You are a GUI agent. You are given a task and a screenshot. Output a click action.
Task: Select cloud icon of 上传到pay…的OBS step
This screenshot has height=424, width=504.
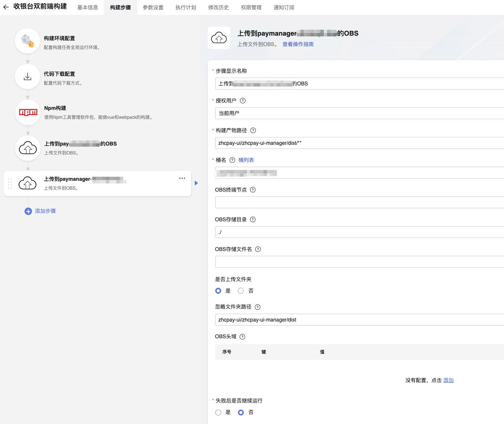pos(28,148)
